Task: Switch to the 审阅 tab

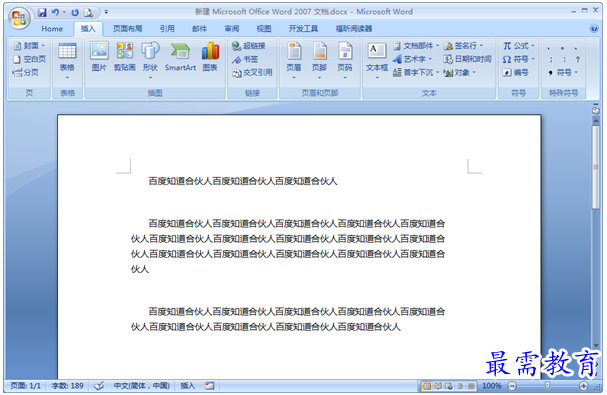Action: click(231, 29)
